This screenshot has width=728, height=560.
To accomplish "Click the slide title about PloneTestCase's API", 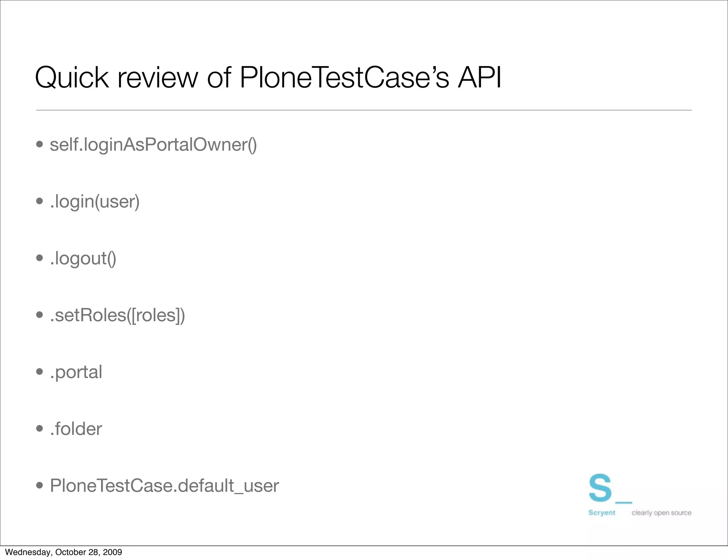I will [268, 77].
